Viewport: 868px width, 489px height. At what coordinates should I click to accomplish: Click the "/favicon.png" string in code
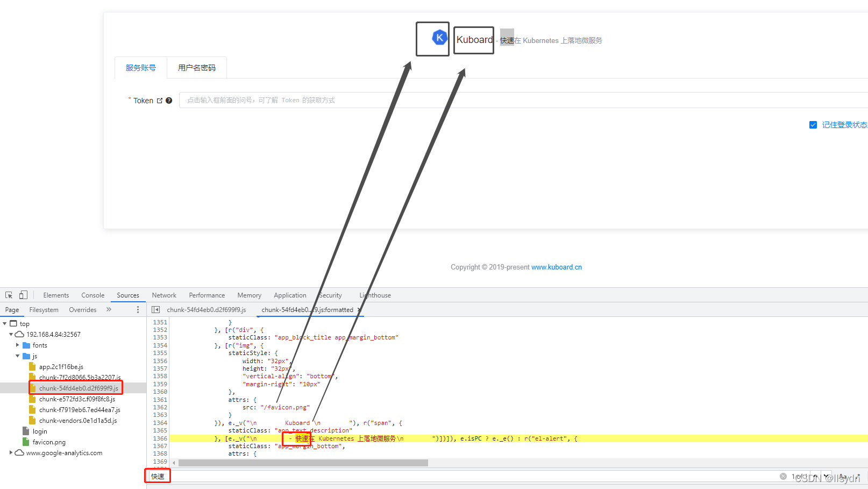click(x=285, y=407)
